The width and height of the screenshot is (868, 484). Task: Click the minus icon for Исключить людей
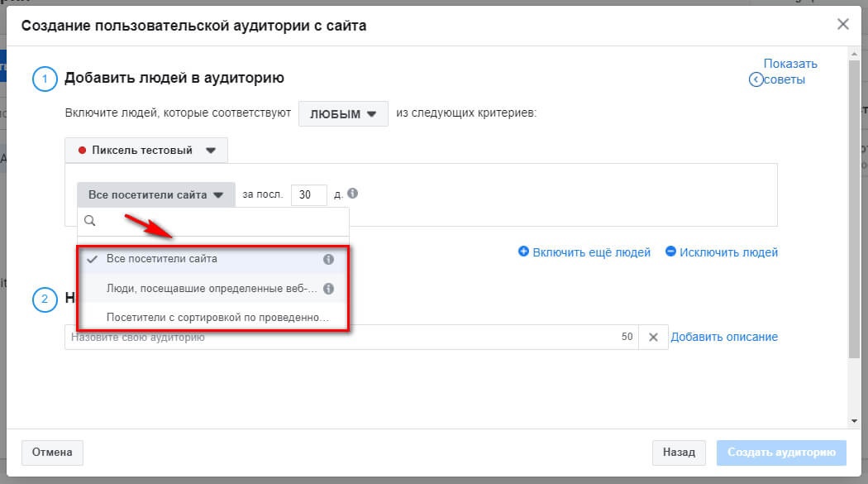coord(670,252)
